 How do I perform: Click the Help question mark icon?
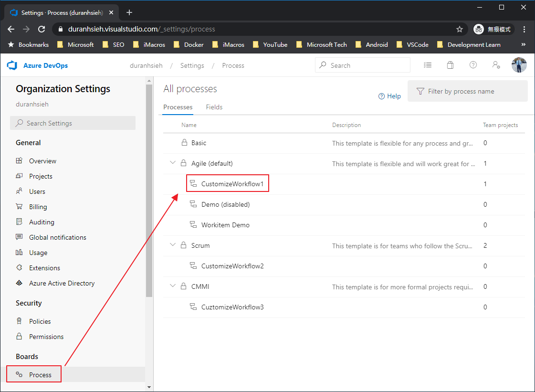(473, 65)
